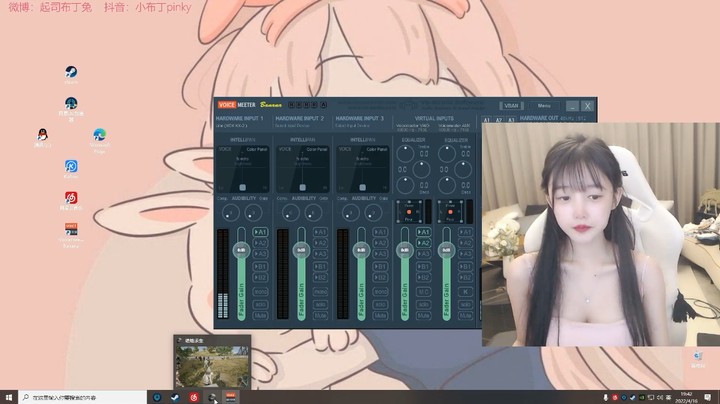This screenshot has height=404, width=720.
Task: Open the A3 hardware out device selector
Action: point(511,120)
